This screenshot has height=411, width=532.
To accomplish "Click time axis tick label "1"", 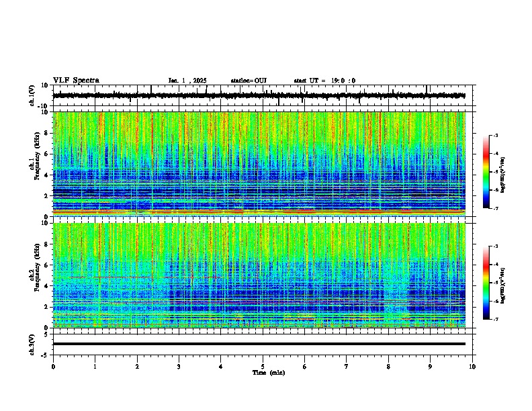I will (x=95, y=367).
